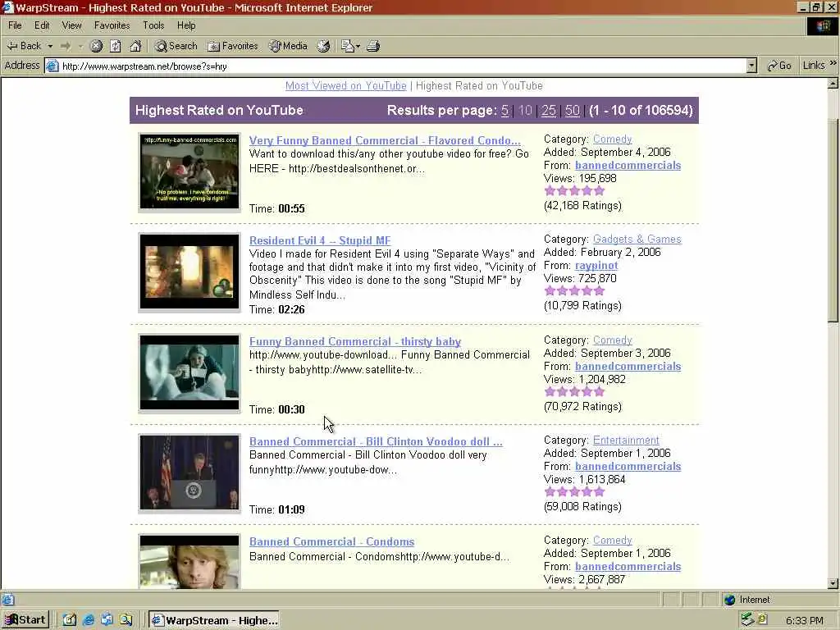The image size is (840, 630).
Task: Open the Tools menu
Action: 153,25
